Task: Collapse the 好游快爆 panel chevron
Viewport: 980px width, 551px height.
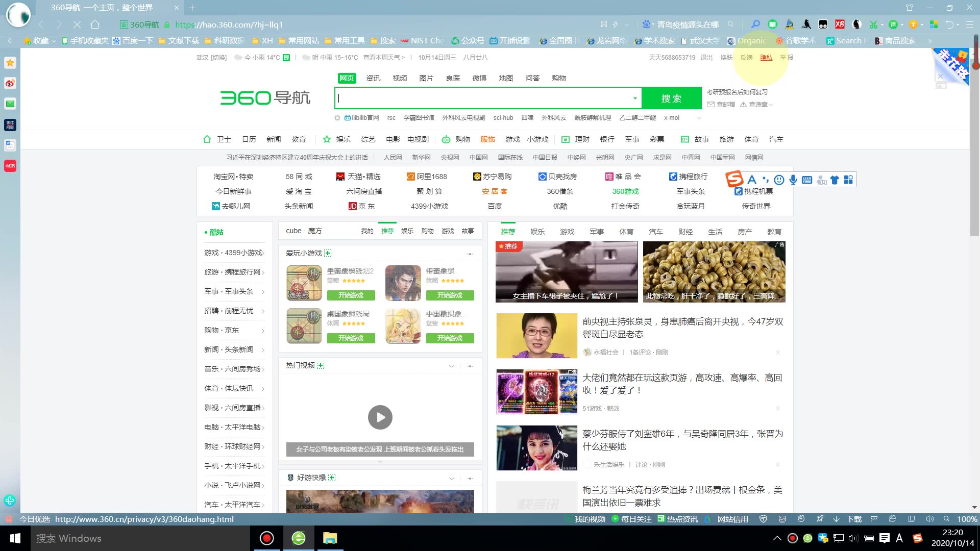Action: 451,478
